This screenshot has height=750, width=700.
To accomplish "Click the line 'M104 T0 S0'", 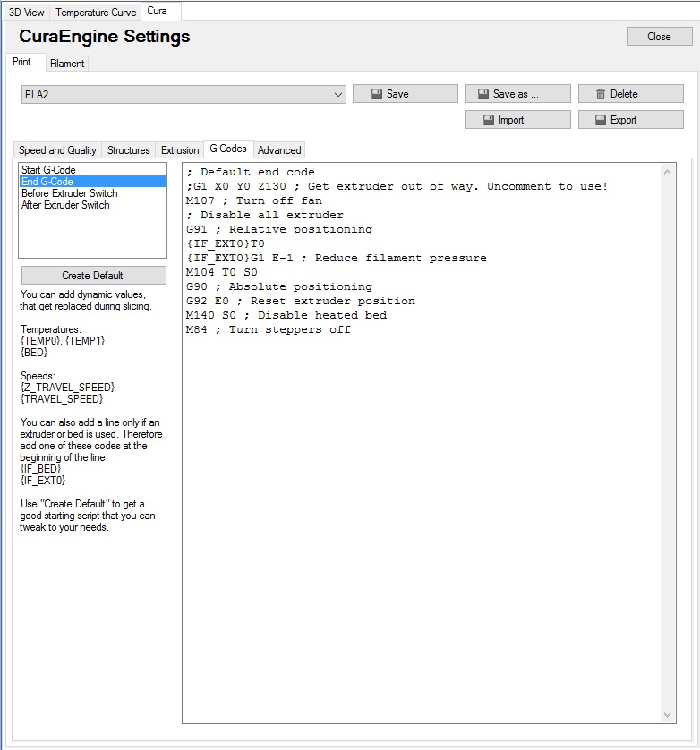I will [x=221, y=272].
